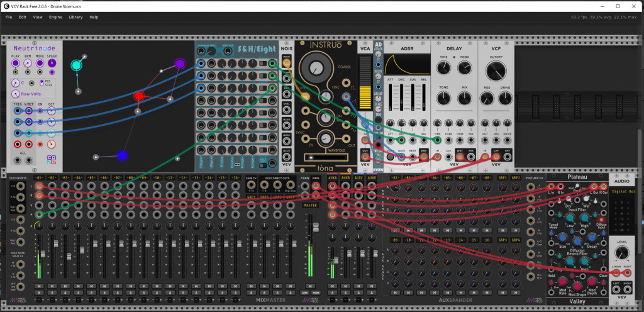Viewport: 644px width, 312px height.
Task: Click the track 01 pan knob
Action: [39, 226]
